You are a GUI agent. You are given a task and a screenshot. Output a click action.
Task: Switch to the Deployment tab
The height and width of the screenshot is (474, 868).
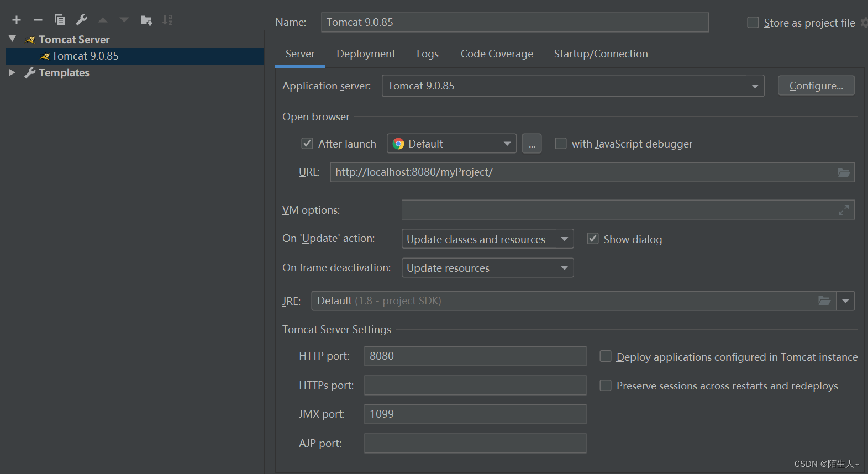pos(366,54)
